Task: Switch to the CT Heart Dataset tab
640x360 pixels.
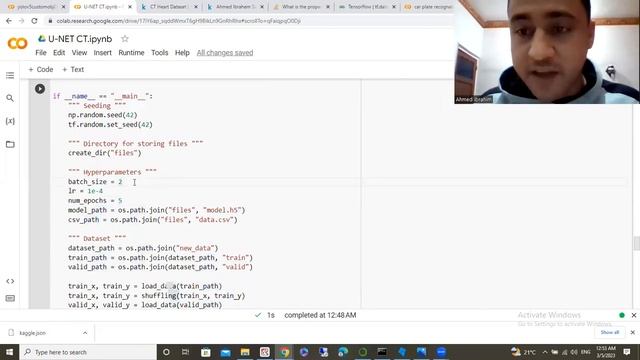Action: tap(169, 7)
